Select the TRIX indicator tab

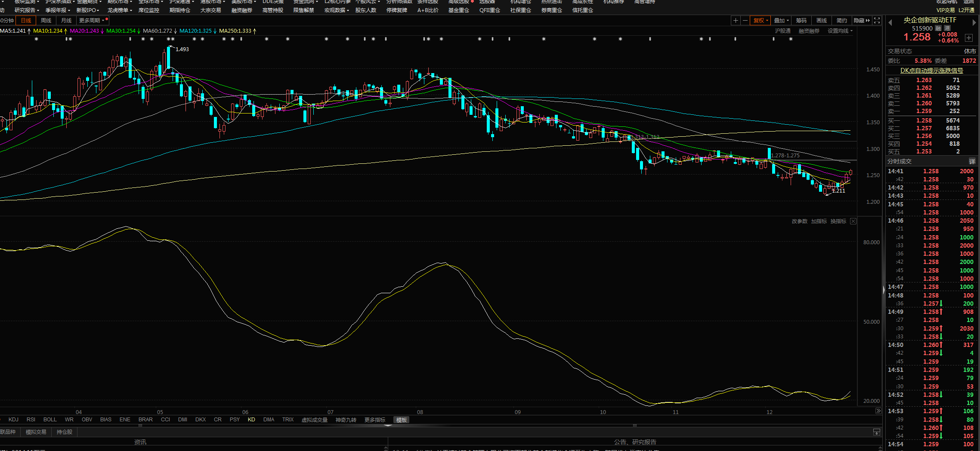288,420
